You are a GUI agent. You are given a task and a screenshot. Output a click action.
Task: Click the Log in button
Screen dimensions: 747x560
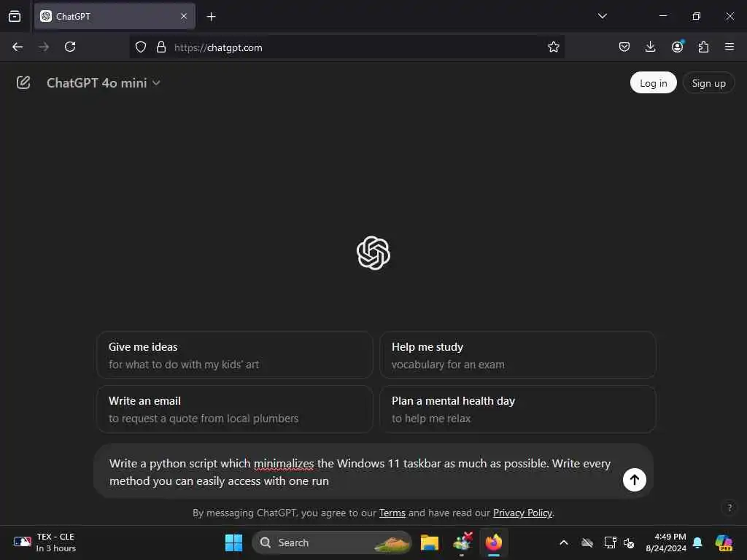pos(653,83)
